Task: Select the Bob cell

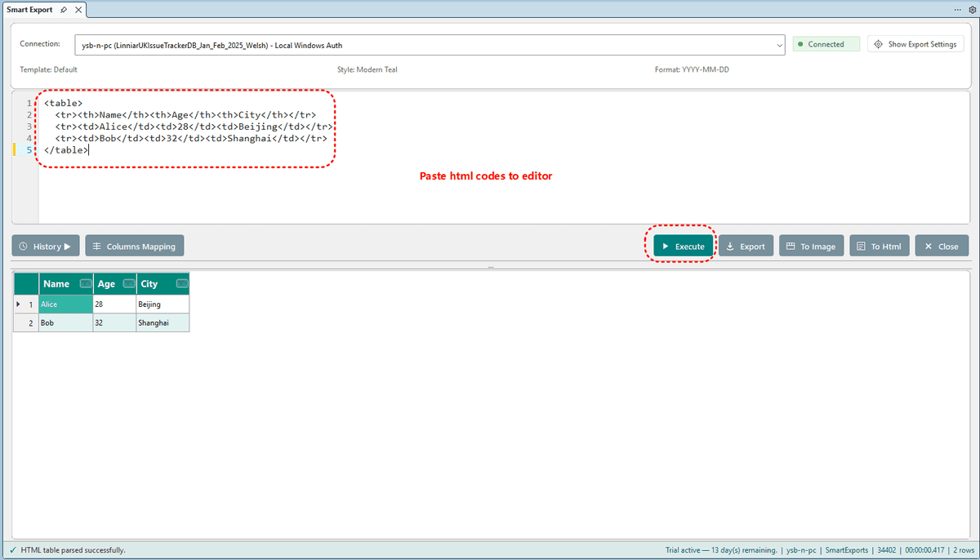Action: tap(65, 323)
